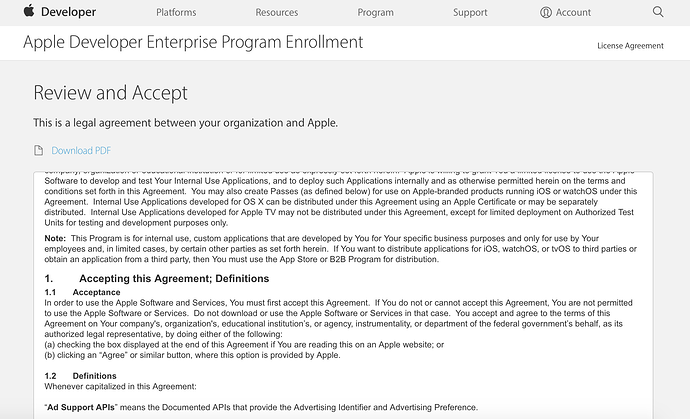The image size is (690, 419).
Task: Click the legal agreement subtitle sentence
Action: click(185, 123)
